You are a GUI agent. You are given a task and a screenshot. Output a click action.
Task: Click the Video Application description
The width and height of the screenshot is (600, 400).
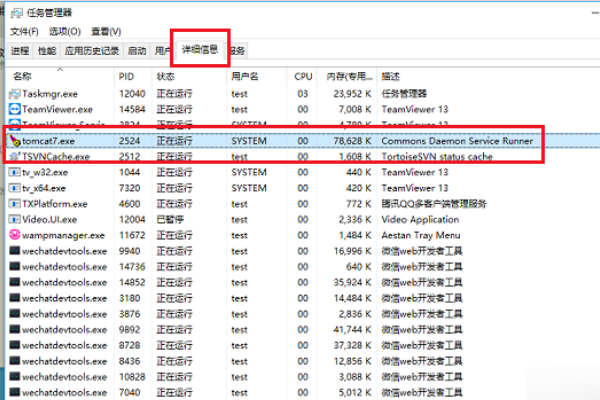click(420, 219)
